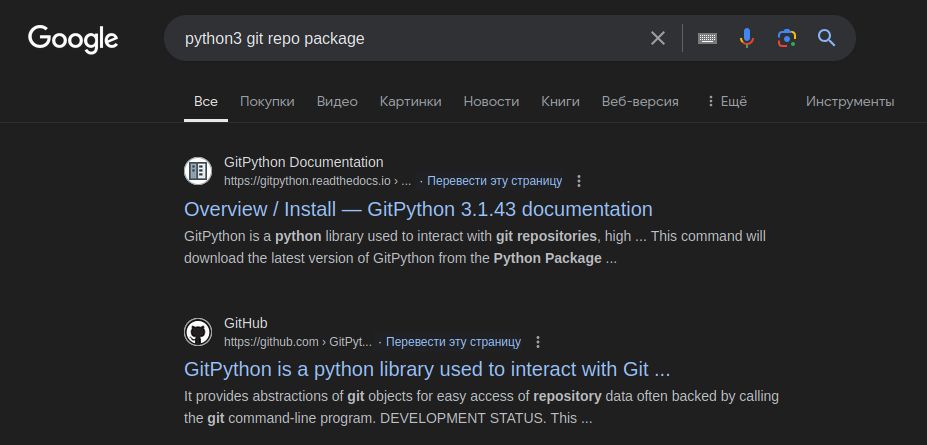This screenshot has height=445, width=927.
Task: Open Google Lens image search
Action: [x=786, y=38]
